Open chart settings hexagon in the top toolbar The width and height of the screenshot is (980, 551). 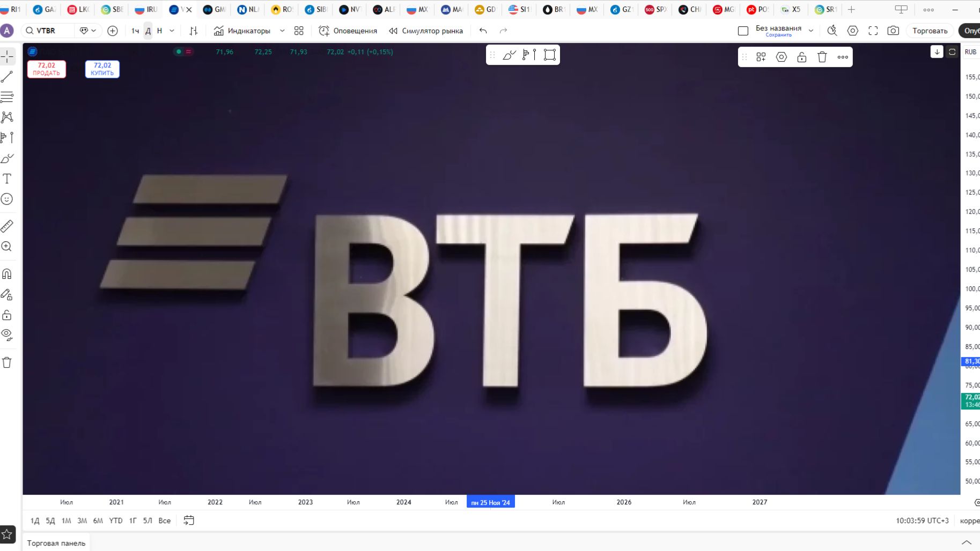click(x=853, y=31)
